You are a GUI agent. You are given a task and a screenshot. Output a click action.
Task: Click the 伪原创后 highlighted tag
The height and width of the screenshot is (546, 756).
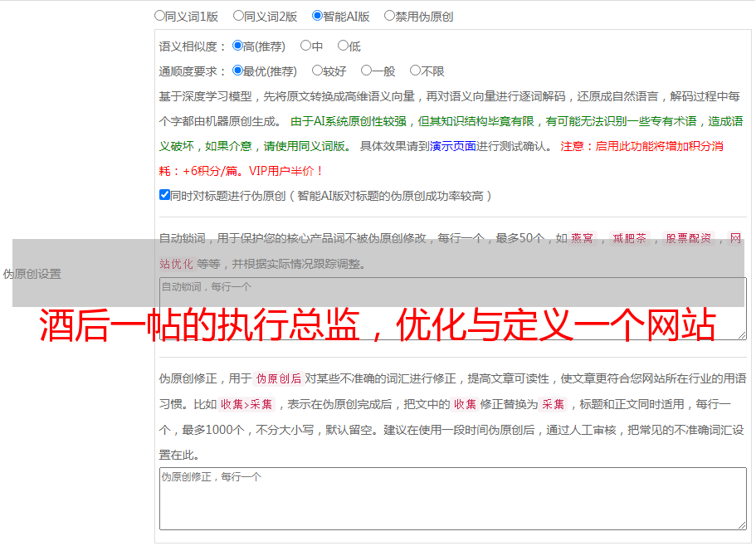click(279, 378)
